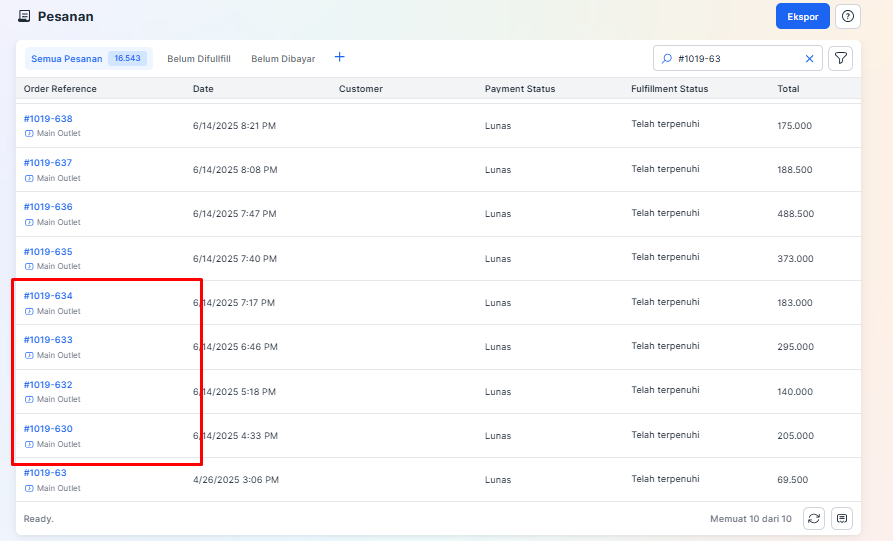
Task: Click the outlet icon under order #1019-637
Action: click(29, 178)
